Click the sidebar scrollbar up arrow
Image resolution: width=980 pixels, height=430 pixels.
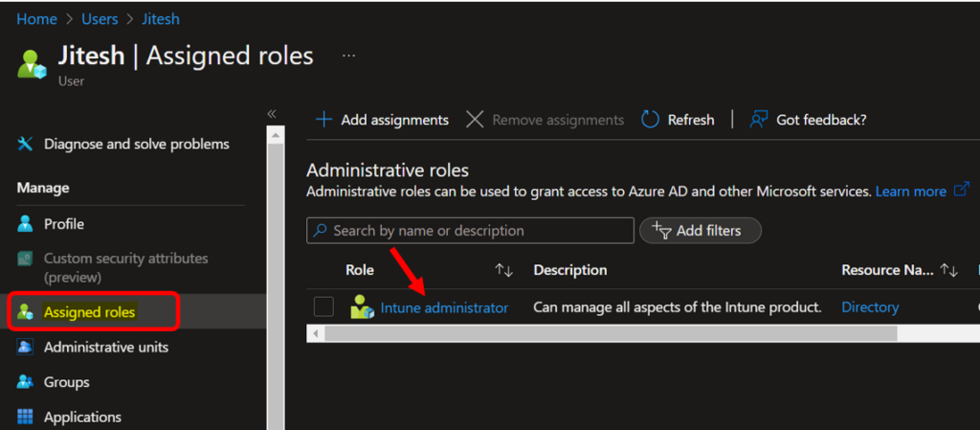[276, 134]
